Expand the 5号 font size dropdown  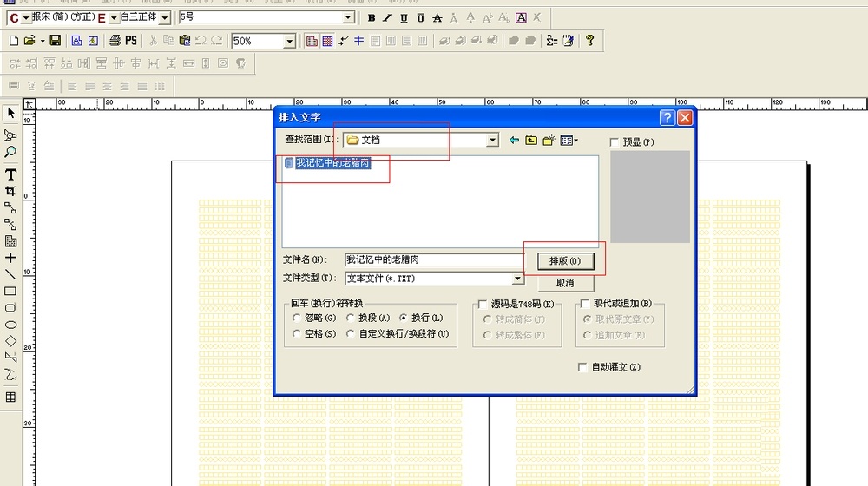(x=348, y=17)
